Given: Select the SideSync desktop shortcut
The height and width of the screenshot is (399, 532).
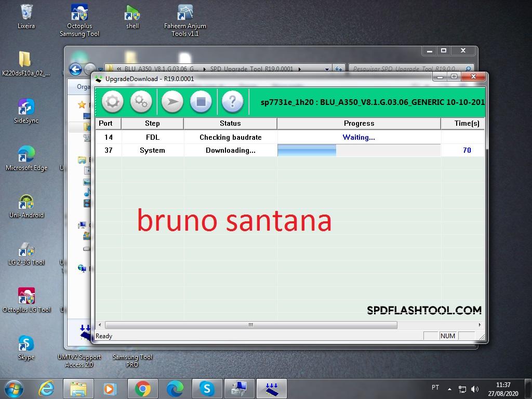Looking at the screenshot, I should coord(26,111).
